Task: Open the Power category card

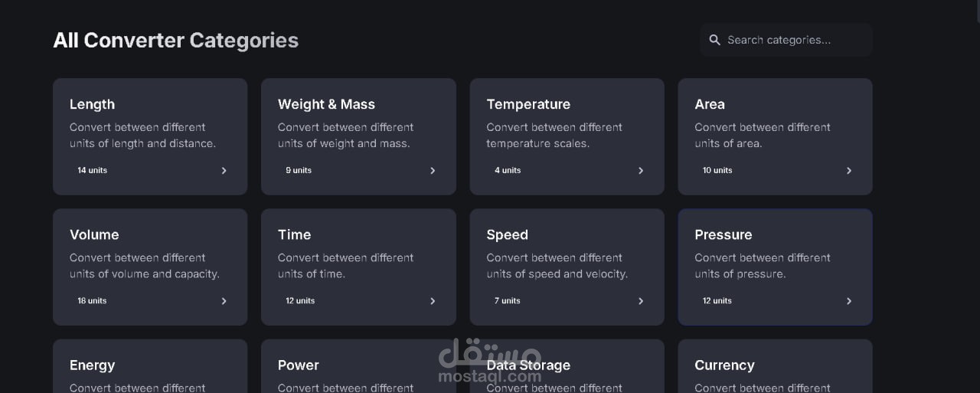Action: click(x=358, y=366)
